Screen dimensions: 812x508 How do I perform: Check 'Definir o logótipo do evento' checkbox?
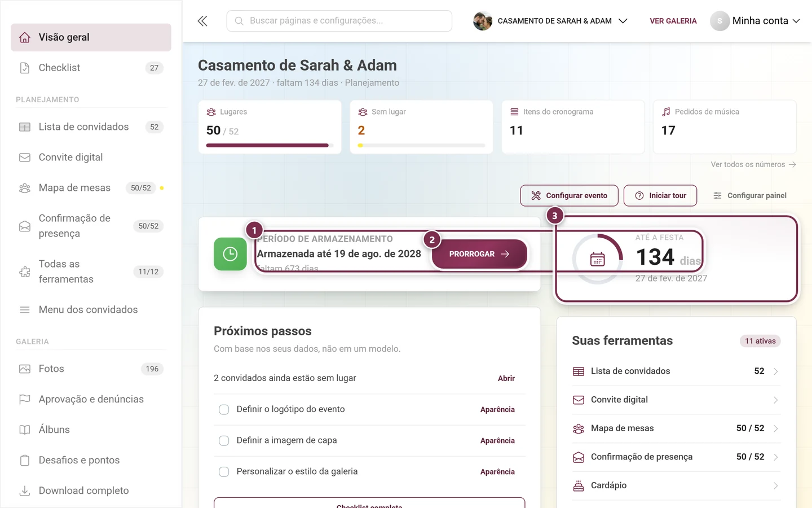[x=224, y=409]
